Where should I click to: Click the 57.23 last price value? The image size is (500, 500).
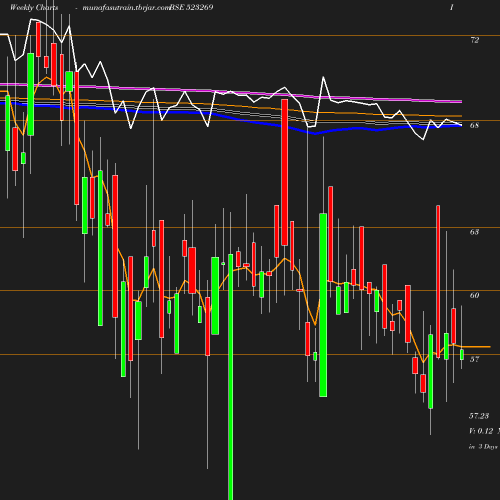[x=479, y=416]
